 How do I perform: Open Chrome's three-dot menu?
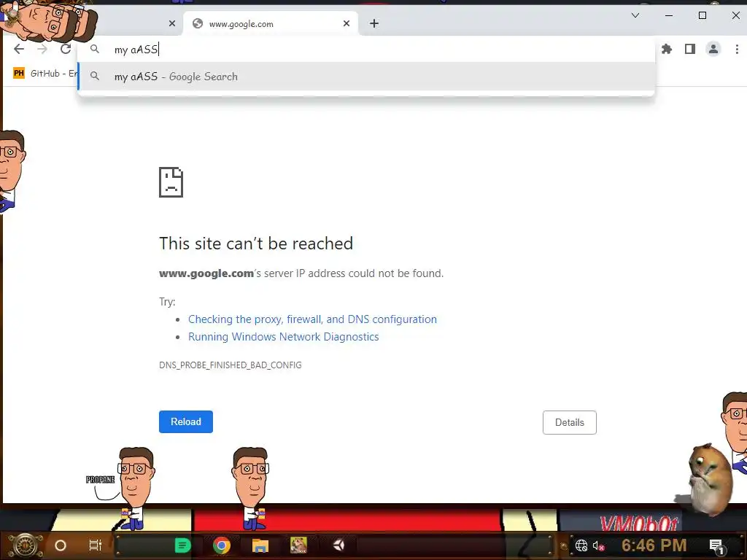737,49
